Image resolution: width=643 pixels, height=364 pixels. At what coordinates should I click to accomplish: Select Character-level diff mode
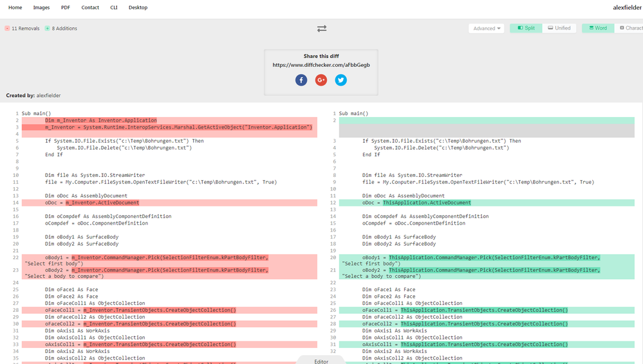[629, 28]
